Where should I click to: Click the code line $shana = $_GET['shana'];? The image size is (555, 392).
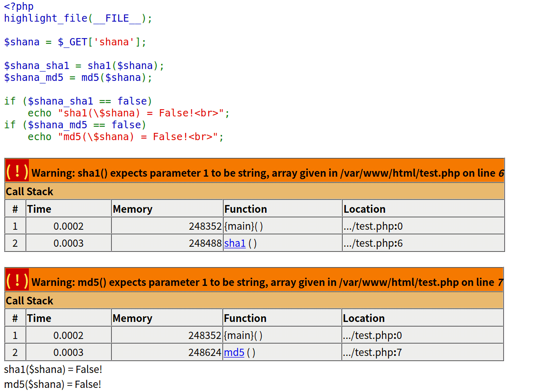[75, 42]
